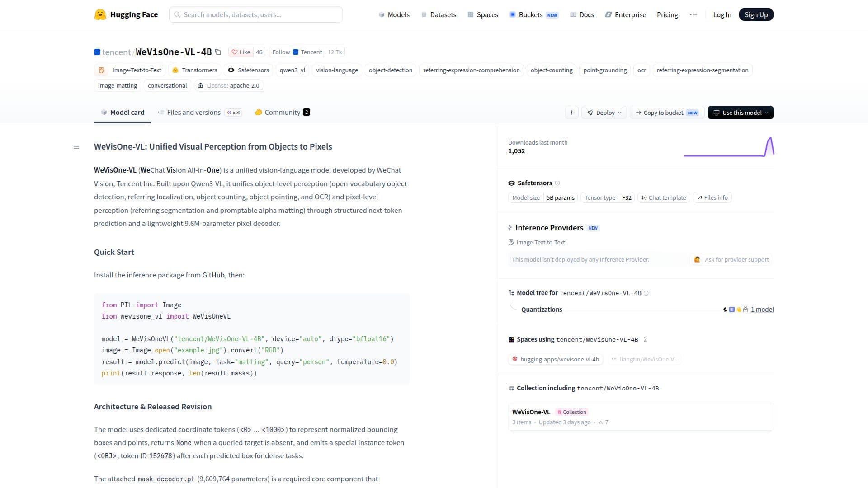Viewport: 868px width, 488px height.
Task: Open the 46 likes count
Action: (x=259, y=52)
